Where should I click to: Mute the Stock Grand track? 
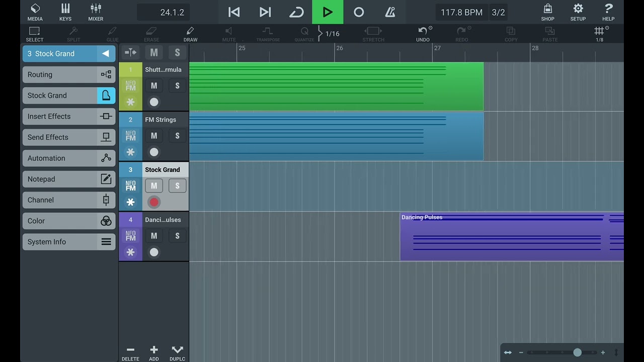[154, 186]
